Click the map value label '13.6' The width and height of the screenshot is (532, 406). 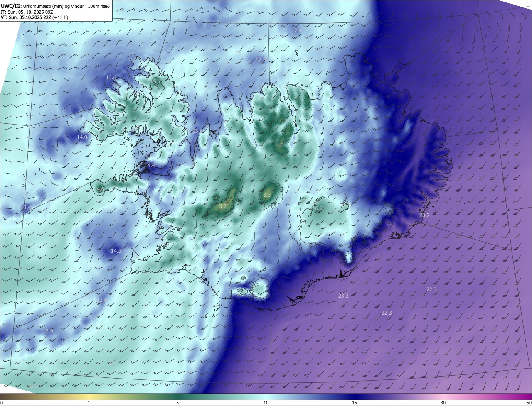point(111,78)
